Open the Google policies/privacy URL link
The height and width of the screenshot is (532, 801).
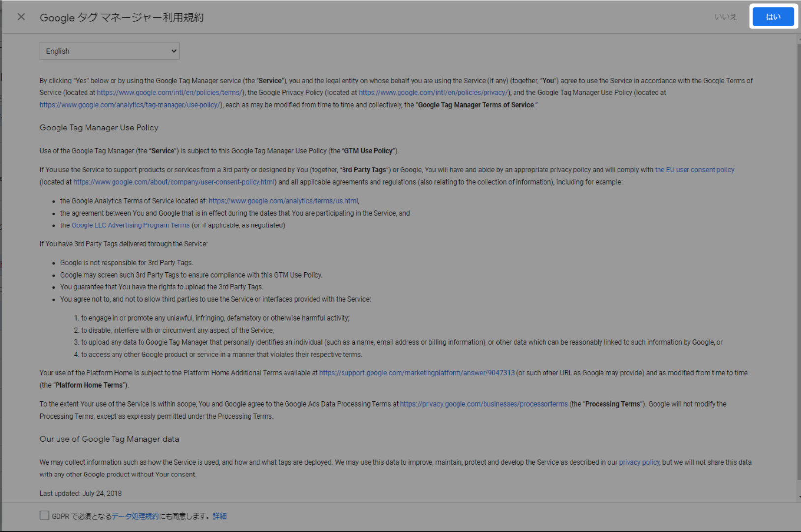tap(434, 92)
